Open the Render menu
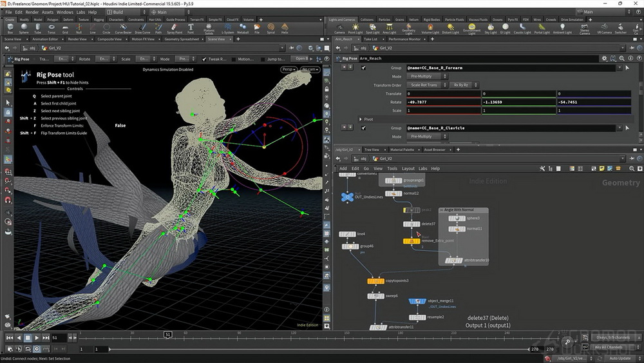Image resolution: width=644 pixels, height=363 pixels. [32, 12]
